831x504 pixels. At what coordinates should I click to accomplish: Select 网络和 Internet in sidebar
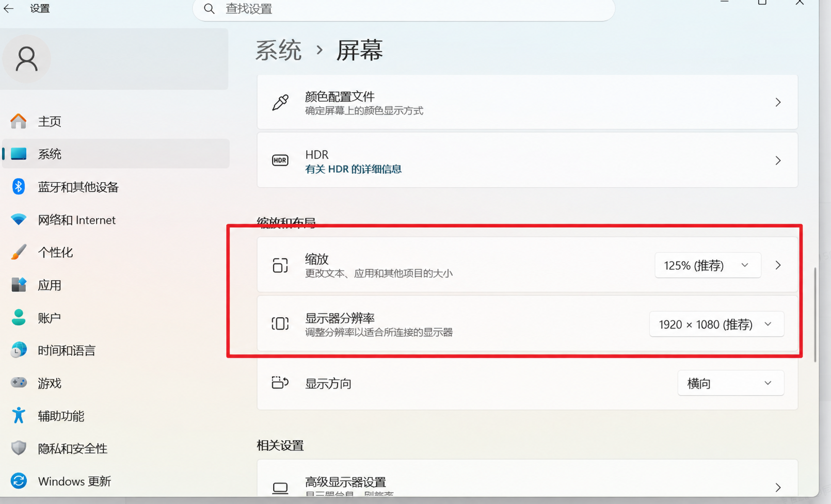116,219
